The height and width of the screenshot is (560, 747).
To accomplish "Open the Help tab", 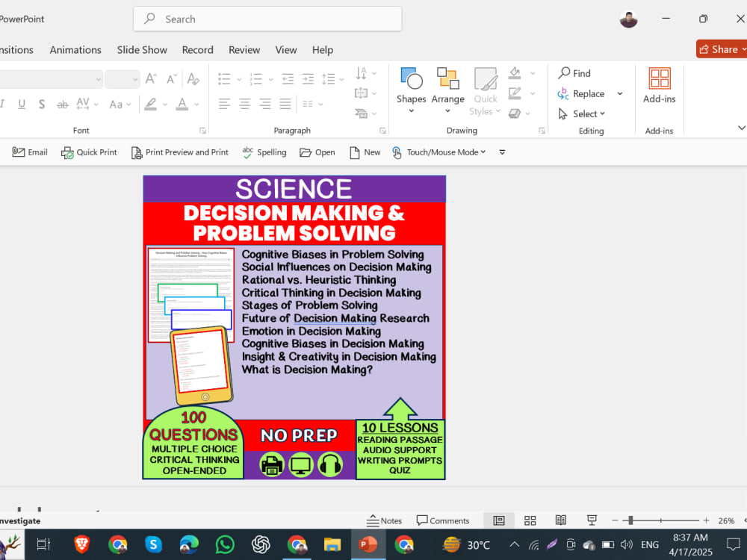I will coord(323,50).
